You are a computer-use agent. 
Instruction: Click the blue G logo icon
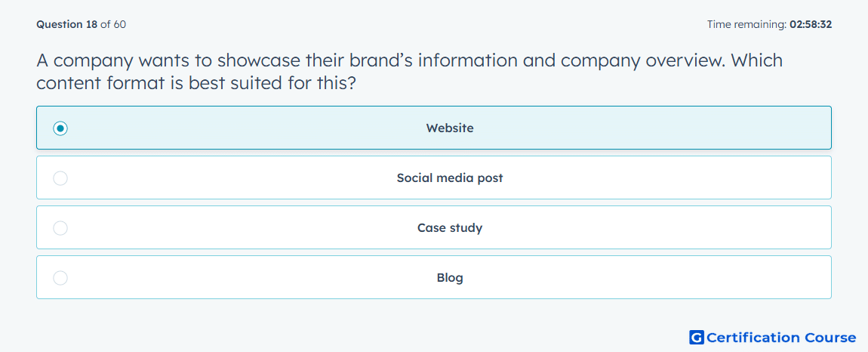(697, 337)
